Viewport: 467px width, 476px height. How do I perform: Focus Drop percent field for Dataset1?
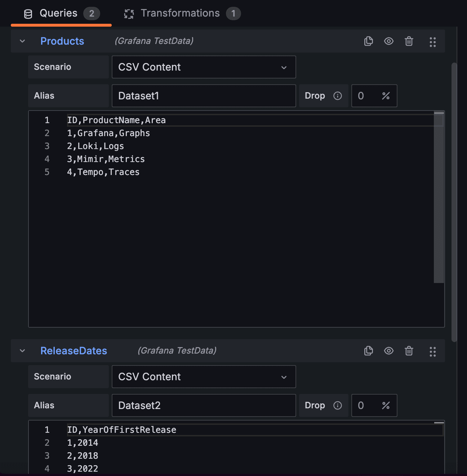374,96
